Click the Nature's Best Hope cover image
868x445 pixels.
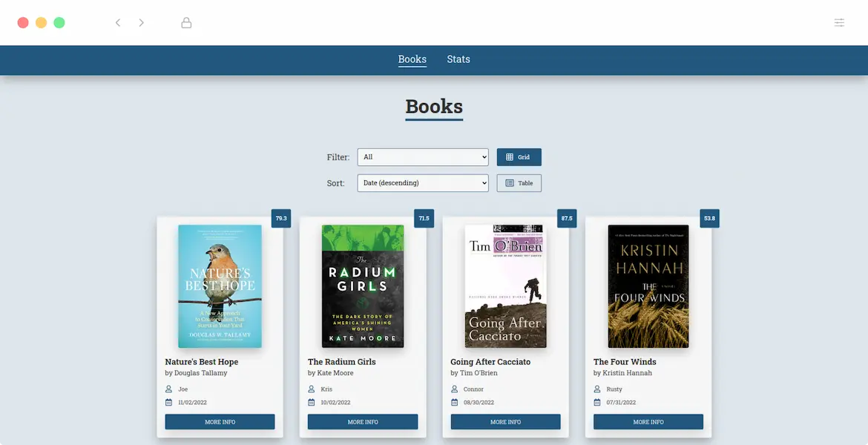(x=220, y=286)
